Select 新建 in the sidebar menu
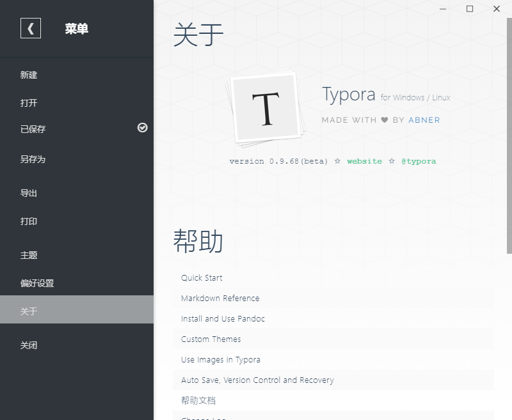The height and width of the screenshot is (420, 512). 77,75
